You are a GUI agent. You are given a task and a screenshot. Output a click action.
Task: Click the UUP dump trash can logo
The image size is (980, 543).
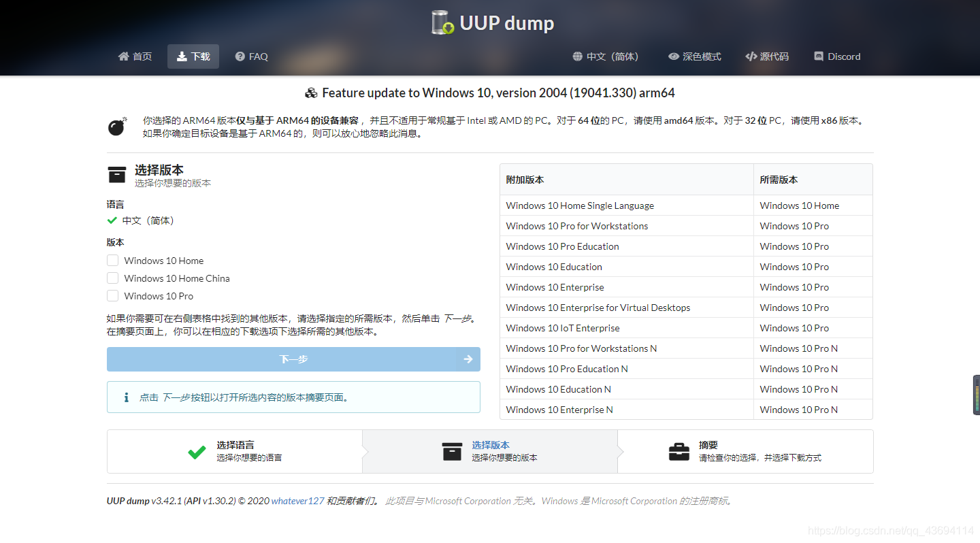(443, 22)
